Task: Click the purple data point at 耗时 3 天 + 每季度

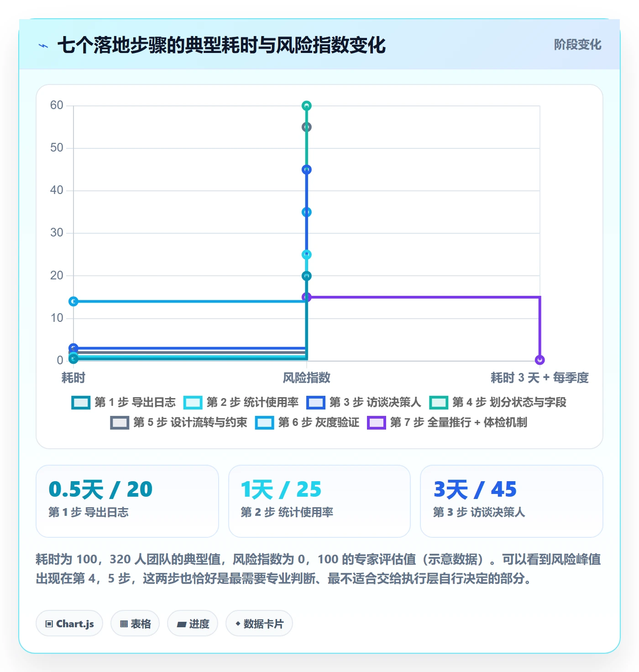Action: pos(540,360)
